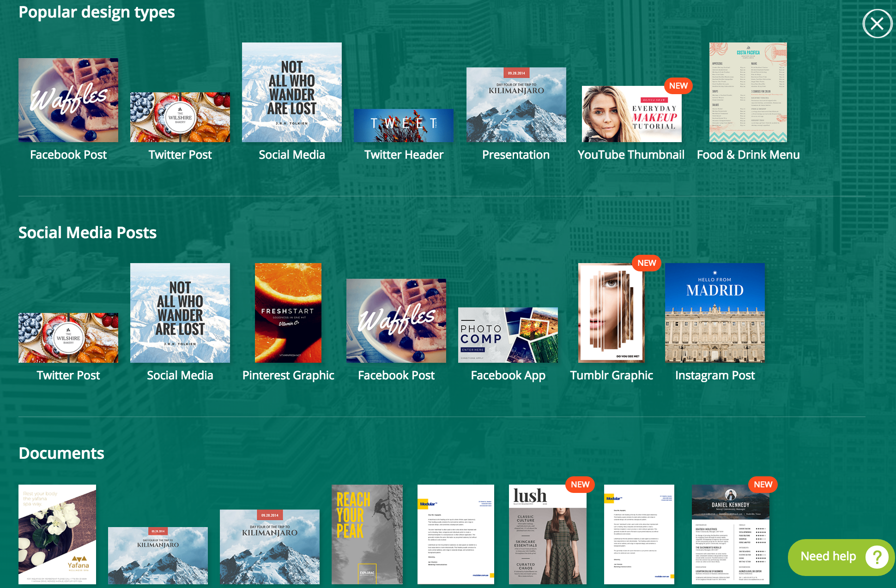Click Facebook Post label in Social Media Posts

pyautogui.click(x=396, y=375)
